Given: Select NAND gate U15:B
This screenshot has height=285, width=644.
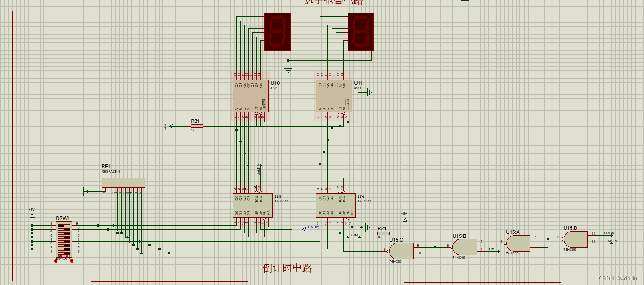Looking at the screenshot, I should click(x=464, y=248).
